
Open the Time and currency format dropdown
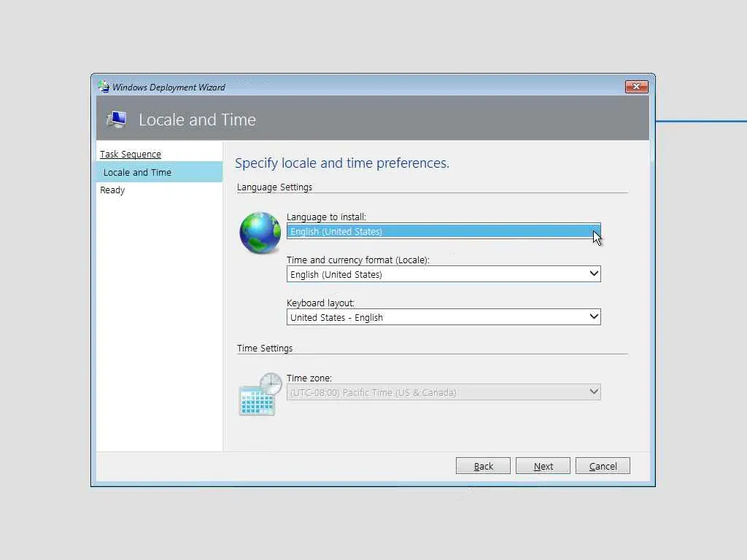click(x=444, y=274)
